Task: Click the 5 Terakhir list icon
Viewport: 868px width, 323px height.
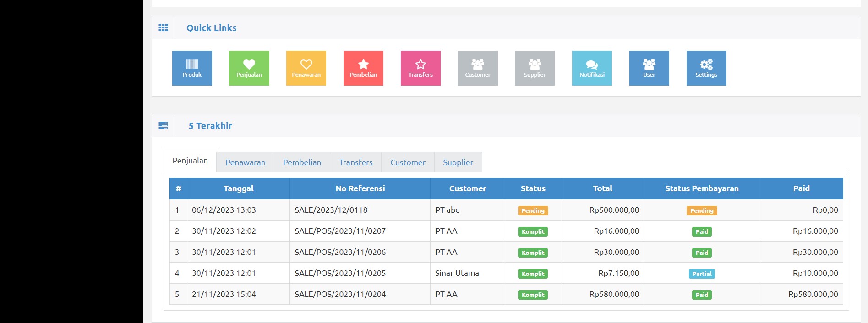Action: [x=163, y=126]
